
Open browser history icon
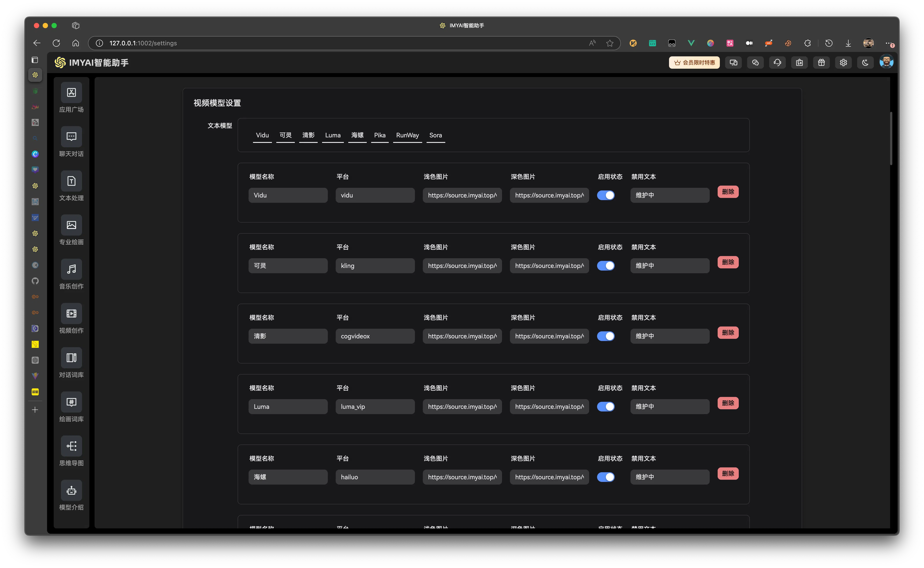[x=829, y=43]
